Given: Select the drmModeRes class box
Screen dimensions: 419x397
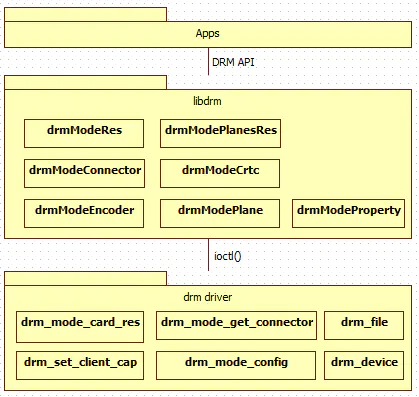Looking at the screenshot, I should point(84,133).
